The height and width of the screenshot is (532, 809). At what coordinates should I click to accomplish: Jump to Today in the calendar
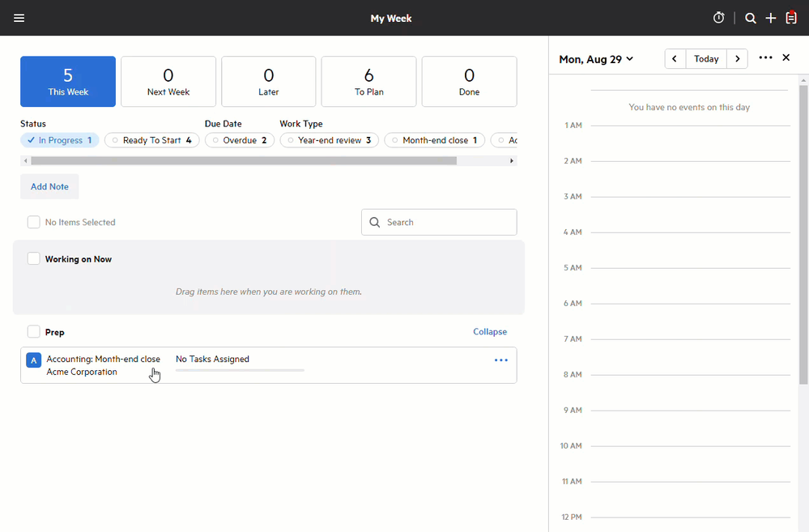(x=706, y=59)
